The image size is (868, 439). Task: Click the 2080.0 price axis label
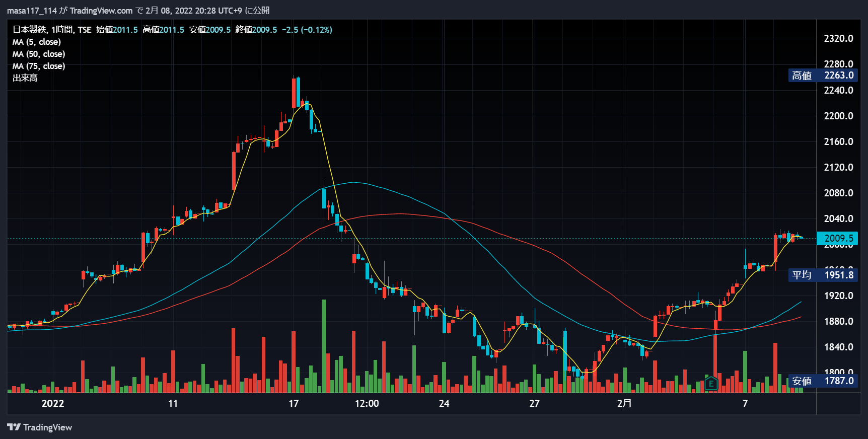pos(838,193)
